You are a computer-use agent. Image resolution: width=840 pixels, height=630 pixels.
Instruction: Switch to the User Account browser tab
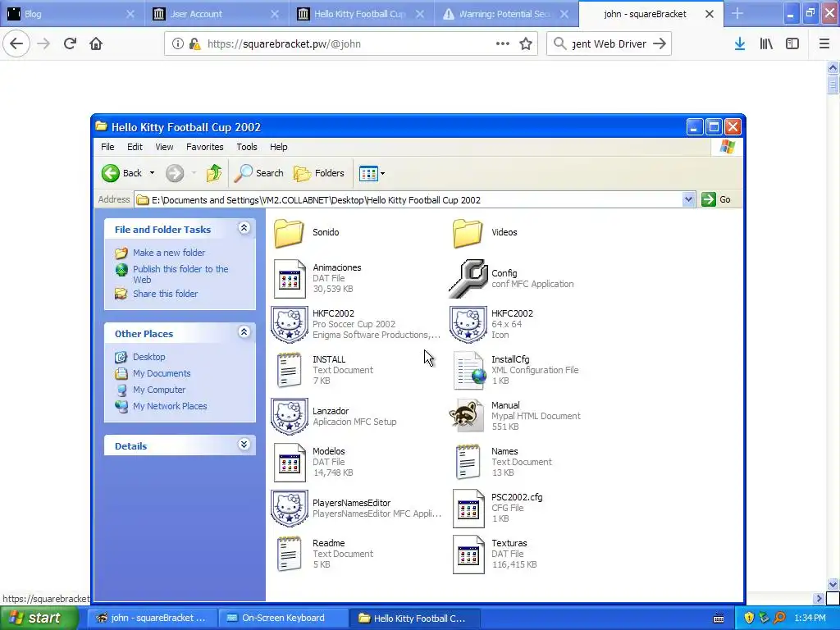click(217, 14)
